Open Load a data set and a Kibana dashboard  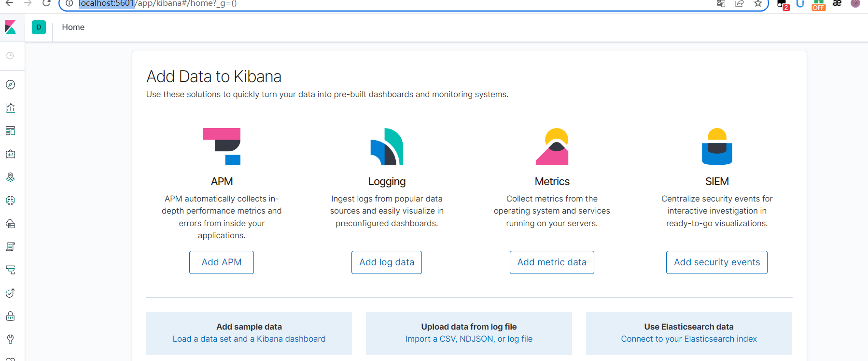[249, 339]
